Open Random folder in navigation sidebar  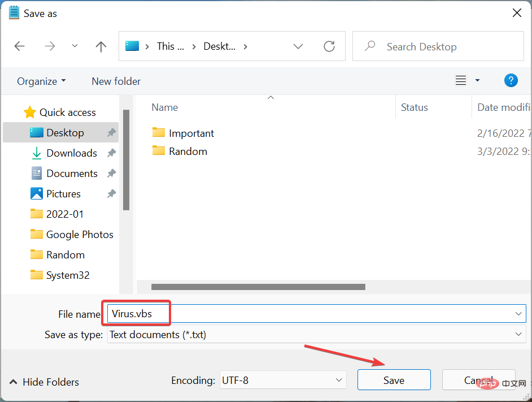58,255
